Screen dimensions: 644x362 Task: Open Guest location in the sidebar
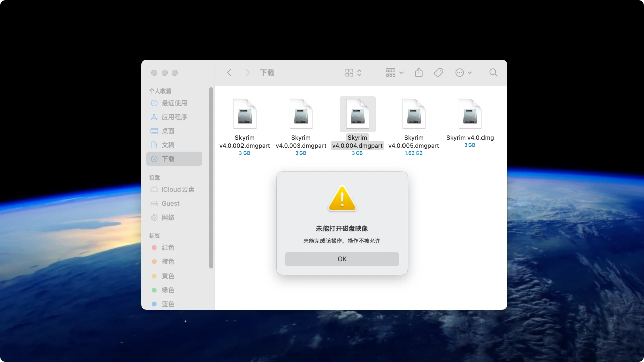(x=174, y=203)
